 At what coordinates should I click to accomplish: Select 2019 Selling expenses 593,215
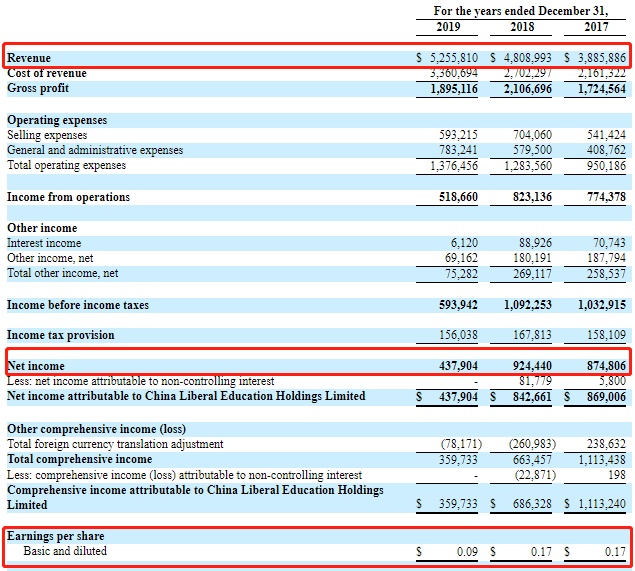[458, 135]
